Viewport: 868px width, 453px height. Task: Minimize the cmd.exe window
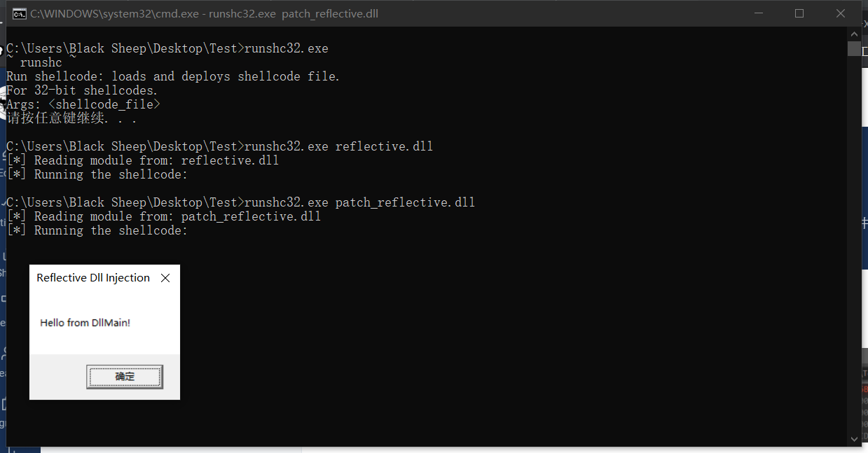pos(758,13)
